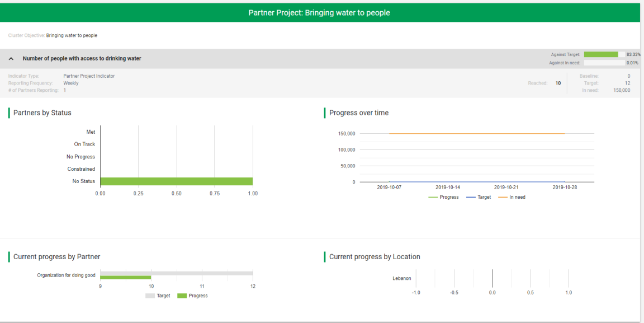Click the Reached value '10'
644x323 pixels.
click(558, 83)
